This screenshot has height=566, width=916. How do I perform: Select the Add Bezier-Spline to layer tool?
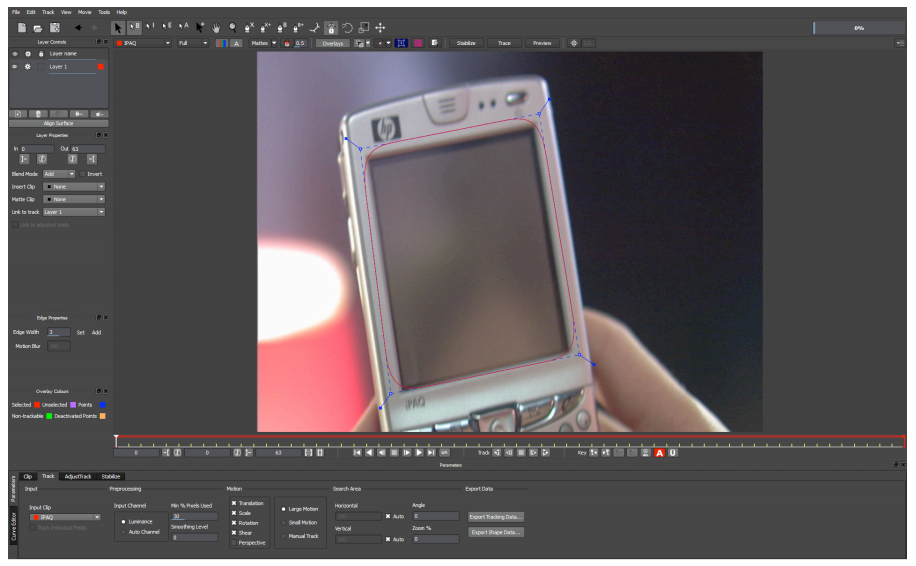(298, 27)
